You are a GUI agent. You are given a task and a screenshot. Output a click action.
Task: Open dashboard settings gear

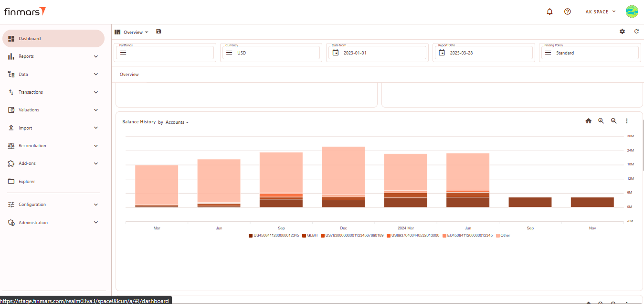click(622, 32)
